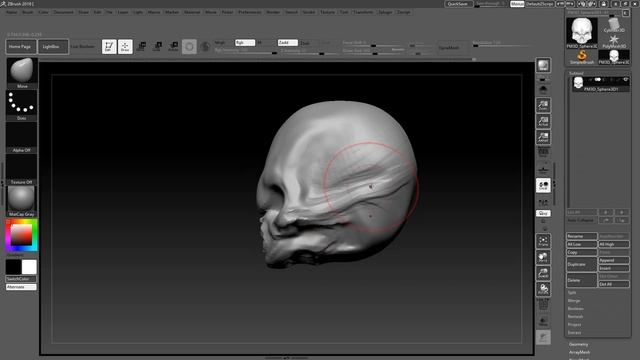Open the Brush menu

[x=28, y=12]
